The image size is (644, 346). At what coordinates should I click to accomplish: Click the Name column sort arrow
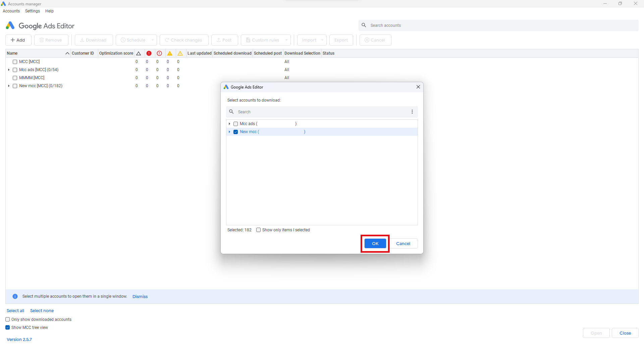(67, 53)
